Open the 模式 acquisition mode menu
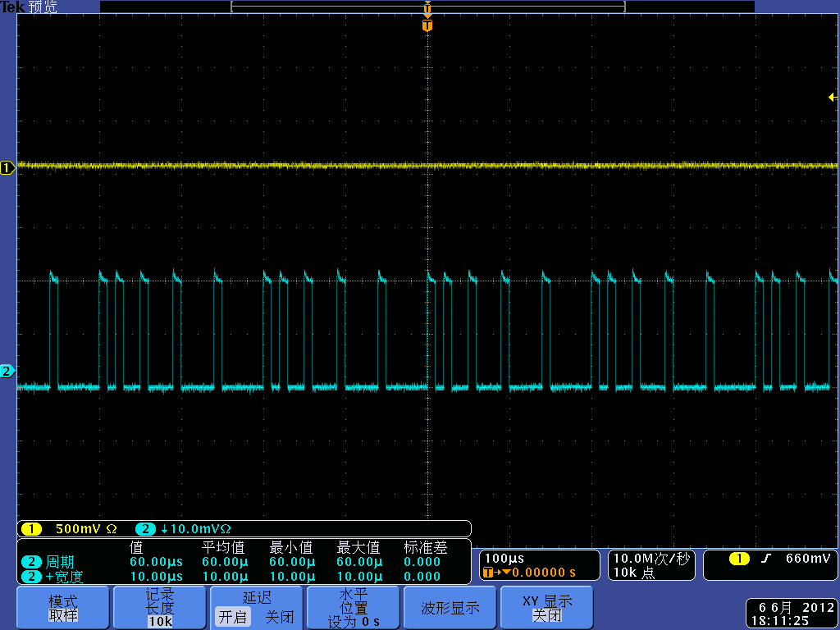 [63, 608]
